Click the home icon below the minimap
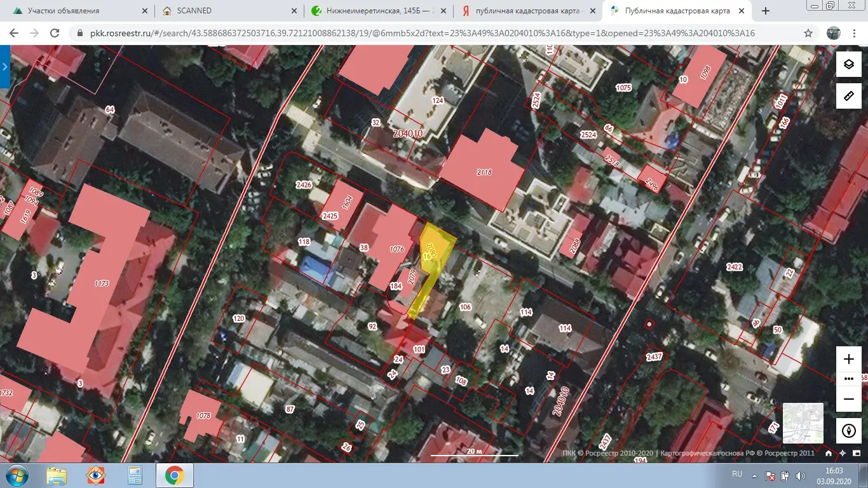 pos(829,454)
